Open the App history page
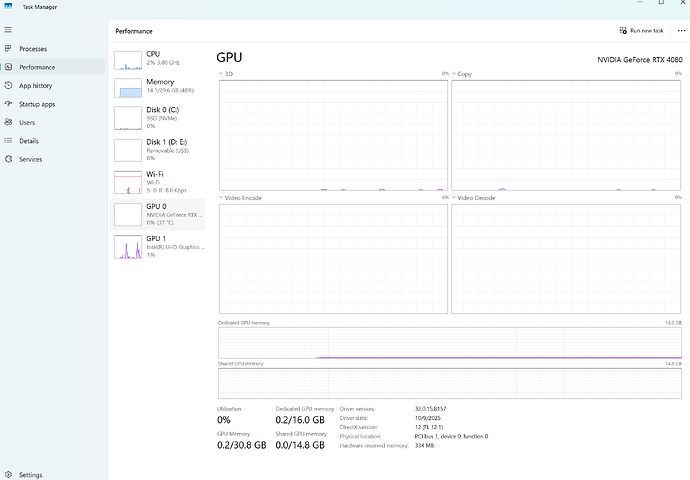This screenshot has width=690, height=480. (x=53, y=86)
